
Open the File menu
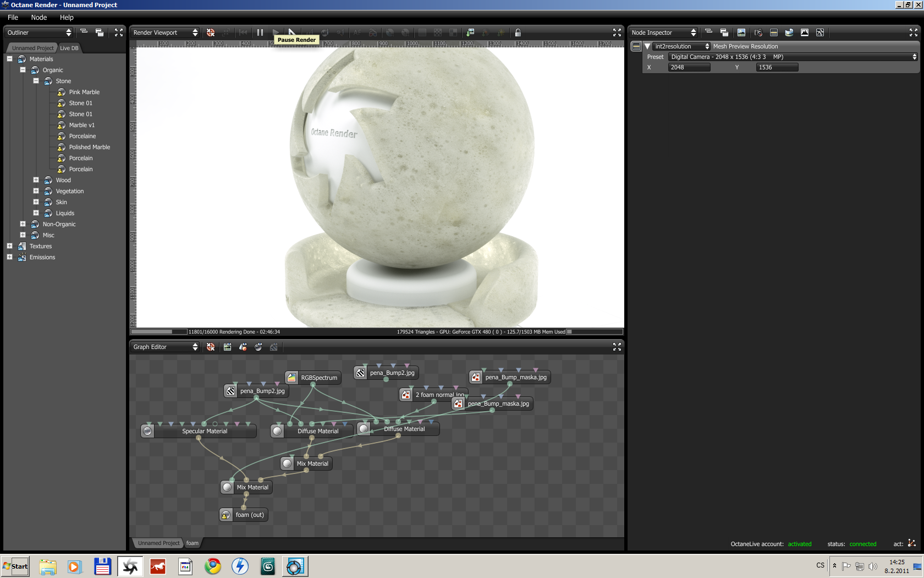13,18
